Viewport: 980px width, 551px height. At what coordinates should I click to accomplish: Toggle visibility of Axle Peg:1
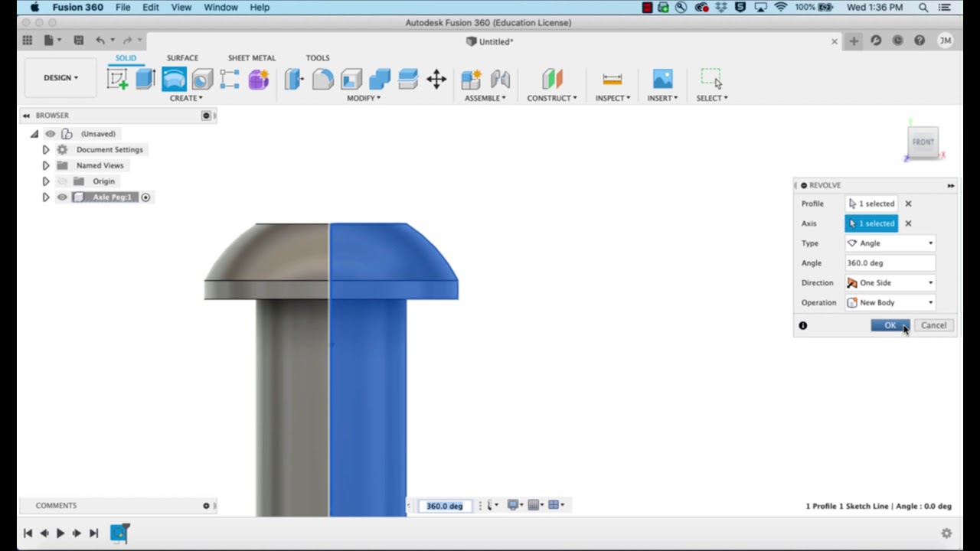click(x=62, y=197)
